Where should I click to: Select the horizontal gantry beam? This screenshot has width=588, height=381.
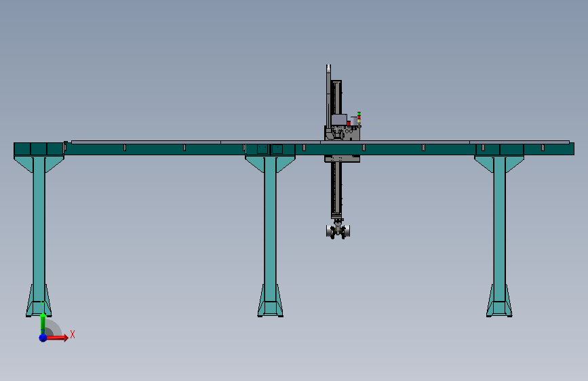294,149
